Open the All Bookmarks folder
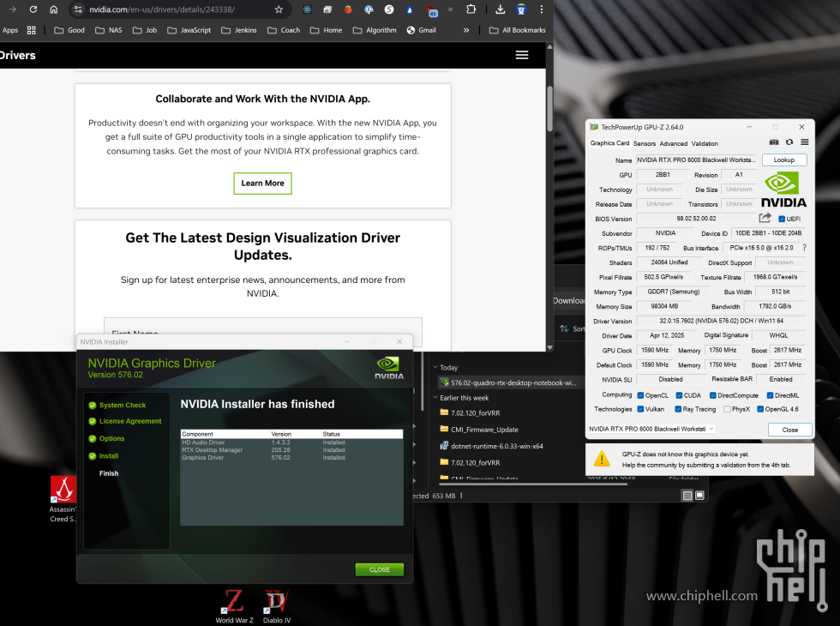This screenshot has height=626, width=840. coord(518,30)
